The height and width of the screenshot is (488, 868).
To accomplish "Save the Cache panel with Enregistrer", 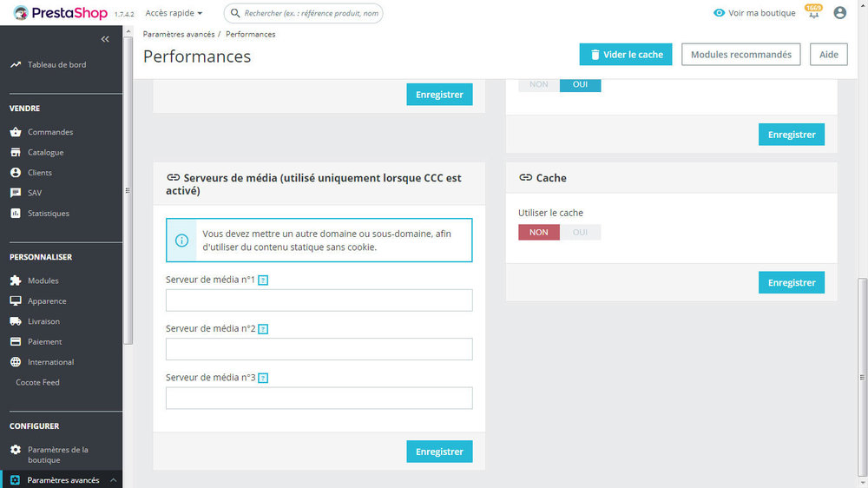I will coord(792,282).
